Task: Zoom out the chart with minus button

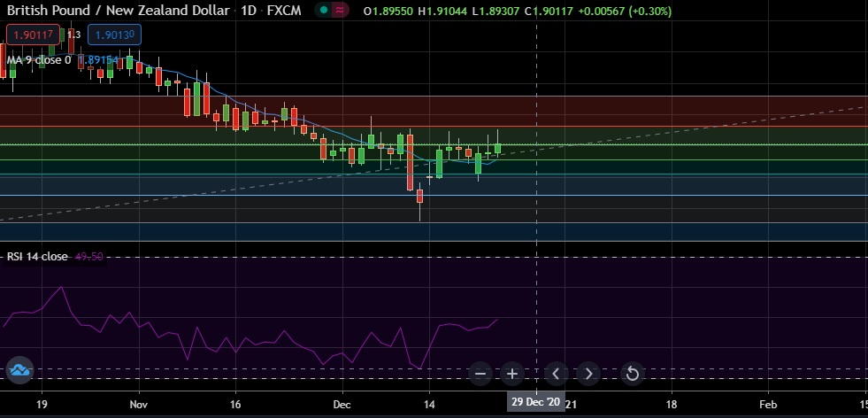Action: [480, 375]
